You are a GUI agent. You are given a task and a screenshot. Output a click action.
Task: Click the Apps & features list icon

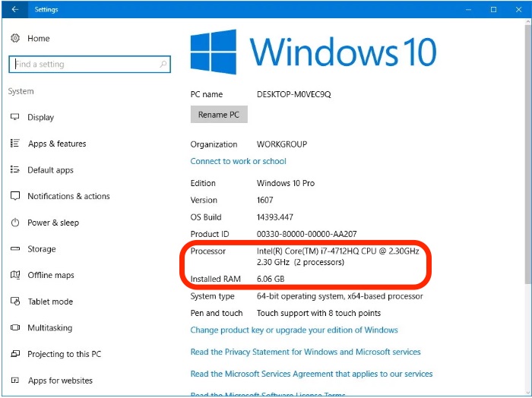[x=15, y=143]
